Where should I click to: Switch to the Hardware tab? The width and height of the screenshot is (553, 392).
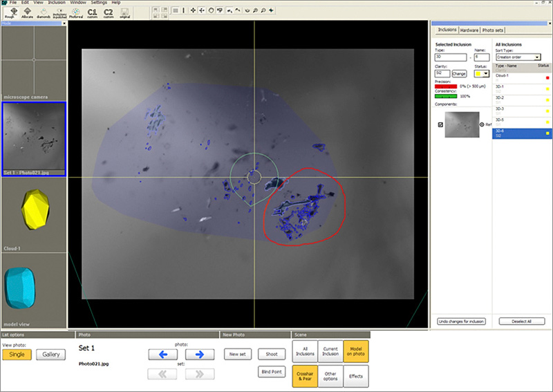(469, 30)
